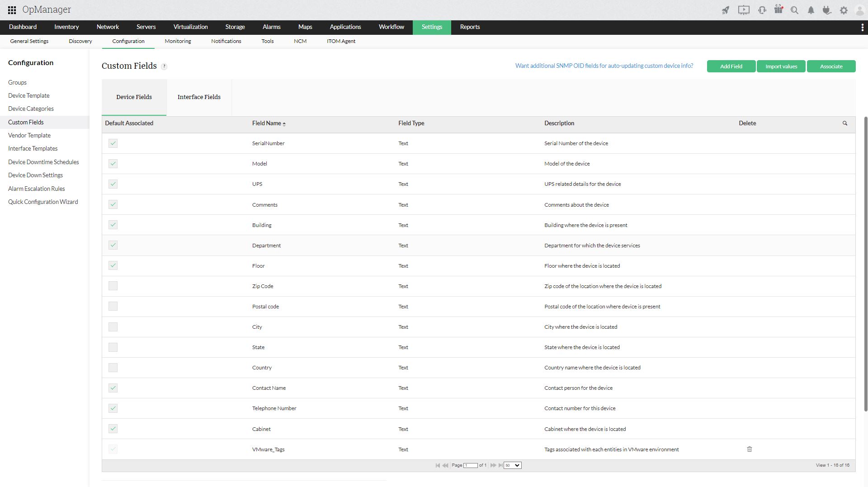Open the getting started rocket icon
This screenshot has height=487, width=868.
click(725, 9)
